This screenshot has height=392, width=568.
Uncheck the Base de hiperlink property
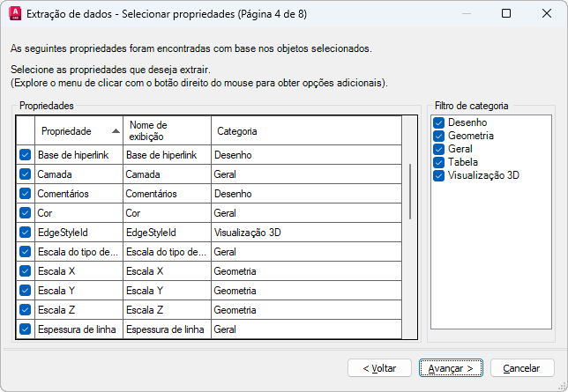[25, 155]
